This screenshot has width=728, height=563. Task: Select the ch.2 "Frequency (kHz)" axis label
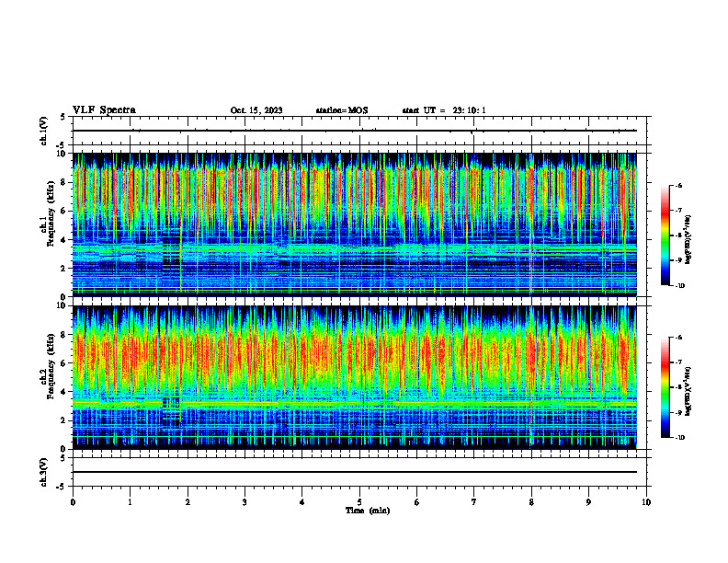pyautogui.click(x=51, y=366)
